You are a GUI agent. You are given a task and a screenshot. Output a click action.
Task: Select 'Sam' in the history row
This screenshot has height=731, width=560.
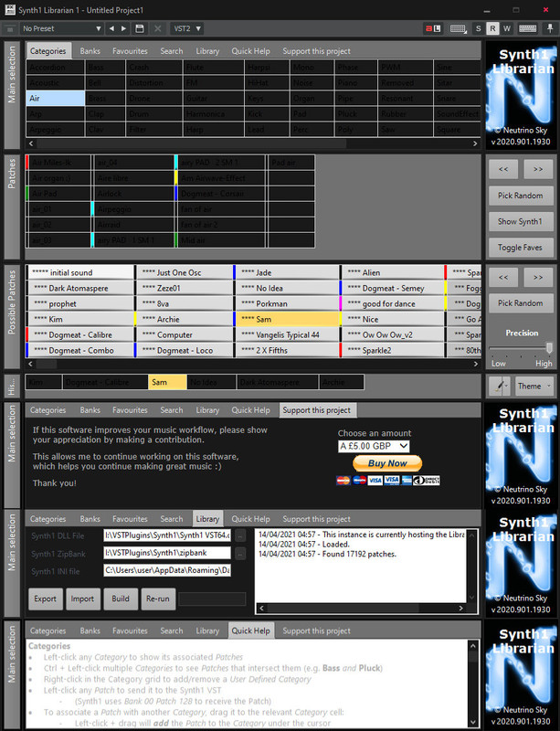tap(167, 382)
